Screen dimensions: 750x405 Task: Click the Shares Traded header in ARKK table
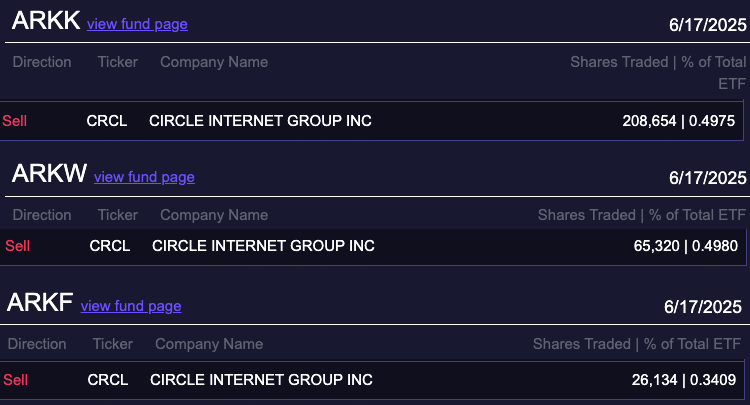[618, 62]
